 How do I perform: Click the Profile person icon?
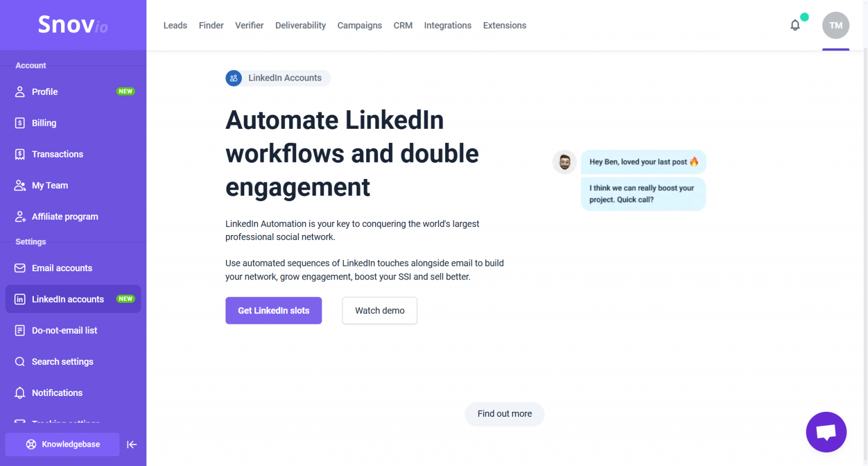pos(20,92)
